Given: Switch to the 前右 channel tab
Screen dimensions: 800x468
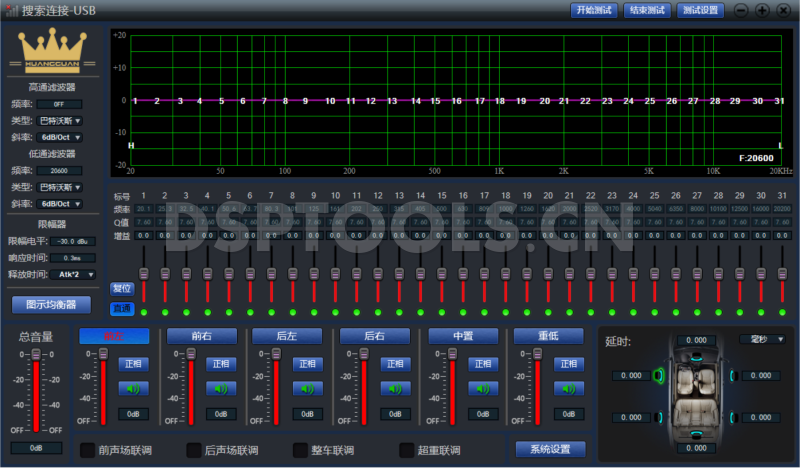Looking at the screenshot, I should [202, 336].
